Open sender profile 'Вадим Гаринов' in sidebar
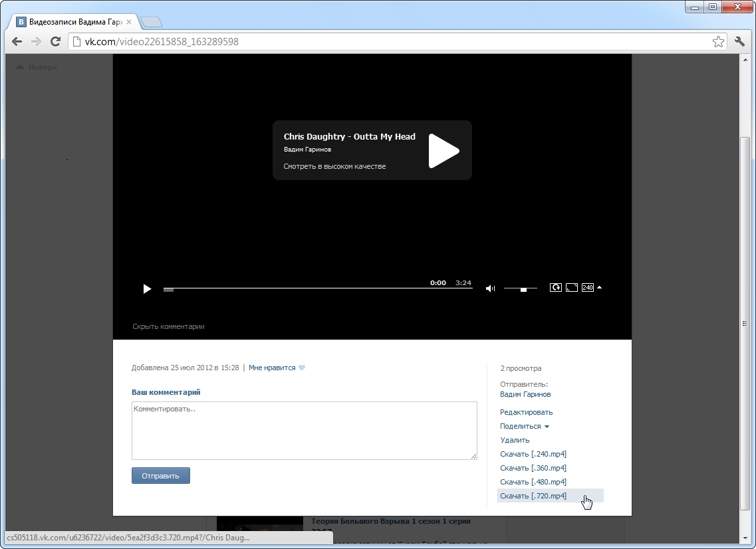Screen dimensions: 756x549 point(525,394)
